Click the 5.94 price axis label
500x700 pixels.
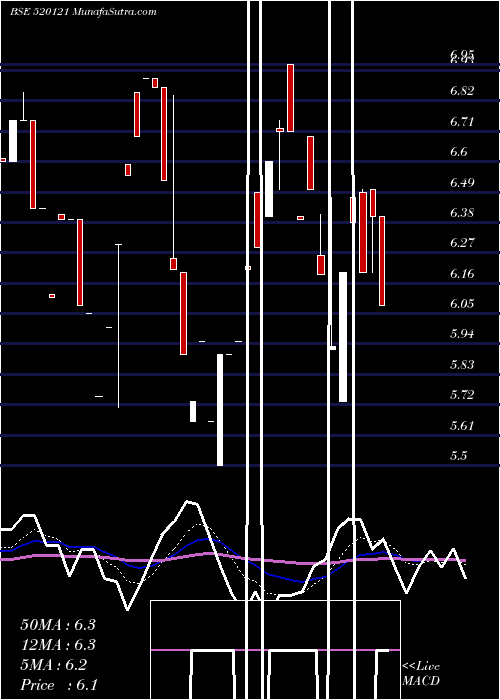click(462, 334)
